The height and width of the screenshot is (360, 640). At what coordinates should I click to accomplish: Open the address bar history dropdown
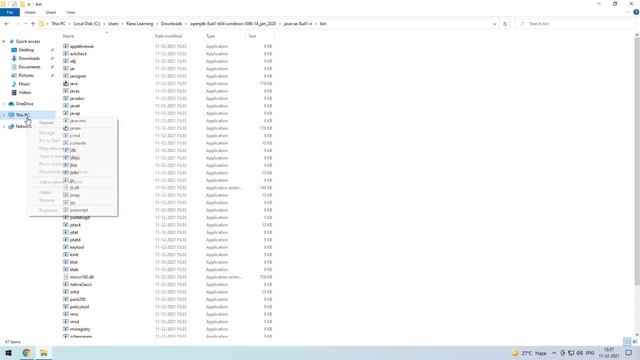(x=494, y=24)
